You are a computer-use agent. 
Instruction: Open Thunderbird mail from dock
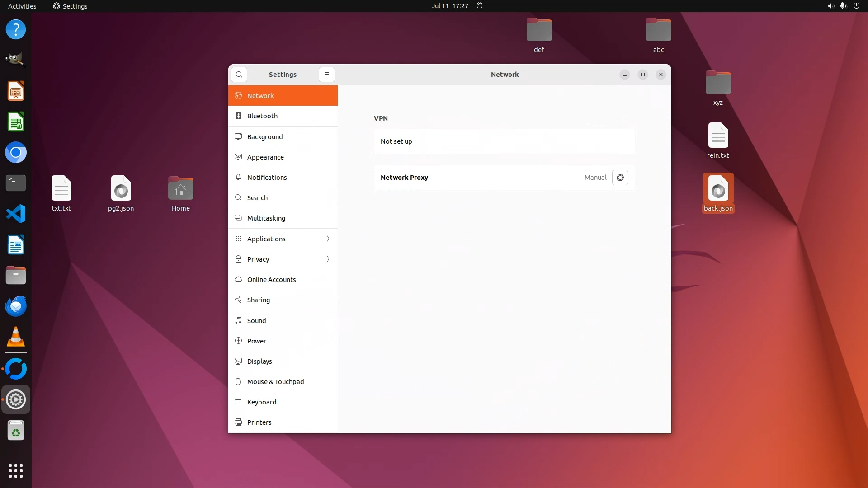(16, 306)
